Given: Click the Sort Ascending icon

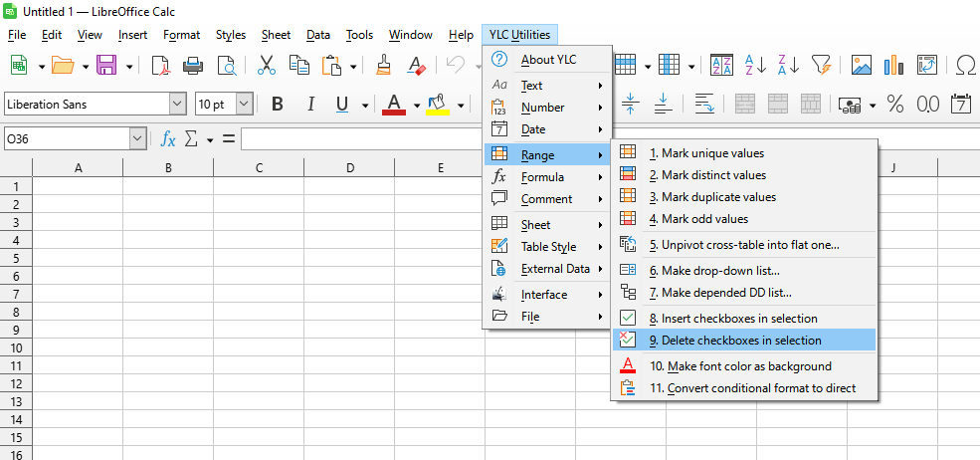Looking at the screenshot, I should click(x=755, y=66).
